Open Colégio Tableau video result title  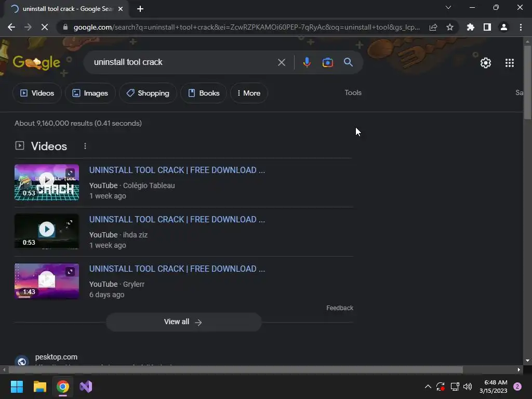(x=177, y=170)
